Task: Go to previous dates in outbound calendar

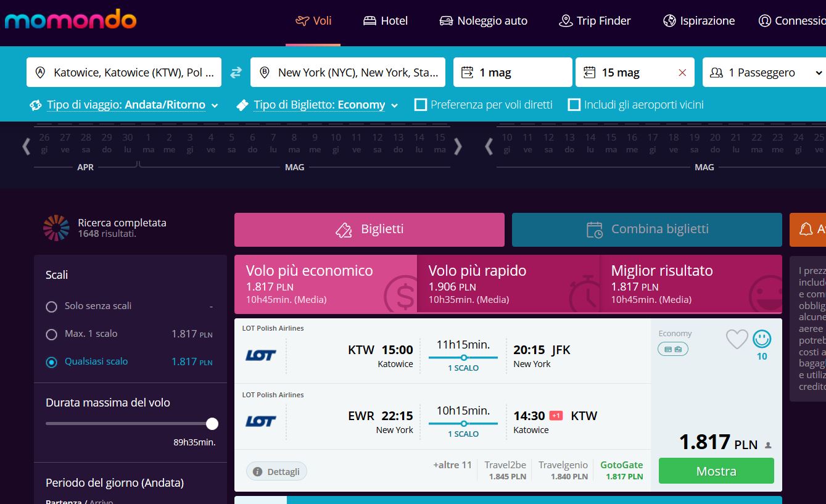Action: [26, 146]
